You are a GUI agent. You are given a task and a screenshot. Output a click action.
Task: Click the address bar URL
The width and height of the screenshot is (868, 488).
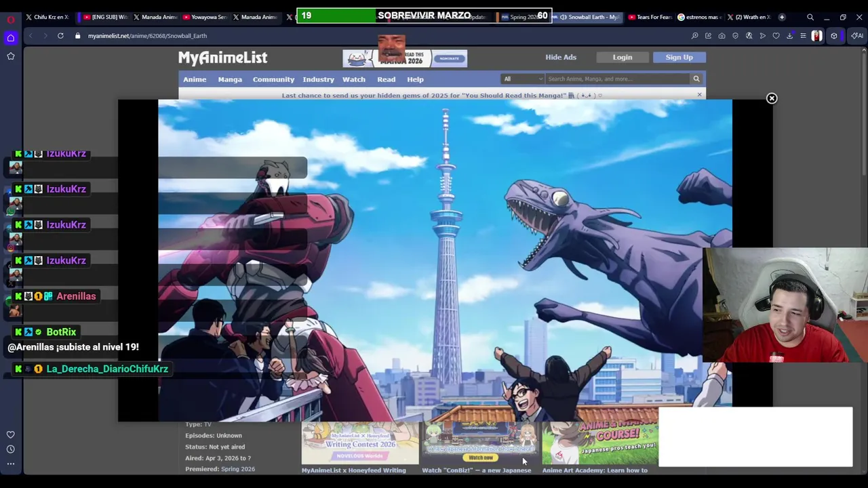coord(147,36)
